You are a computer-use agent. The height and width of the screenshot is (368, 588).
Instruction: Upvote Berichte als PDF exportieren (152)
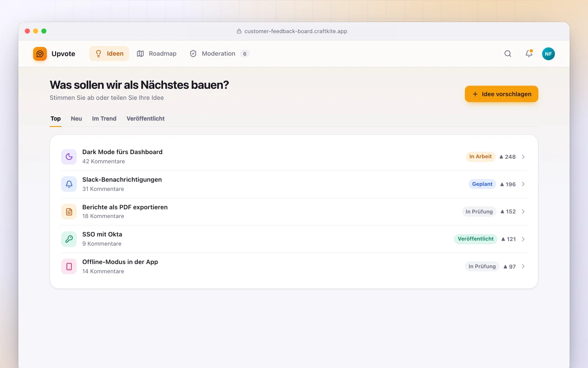point(508,212)
